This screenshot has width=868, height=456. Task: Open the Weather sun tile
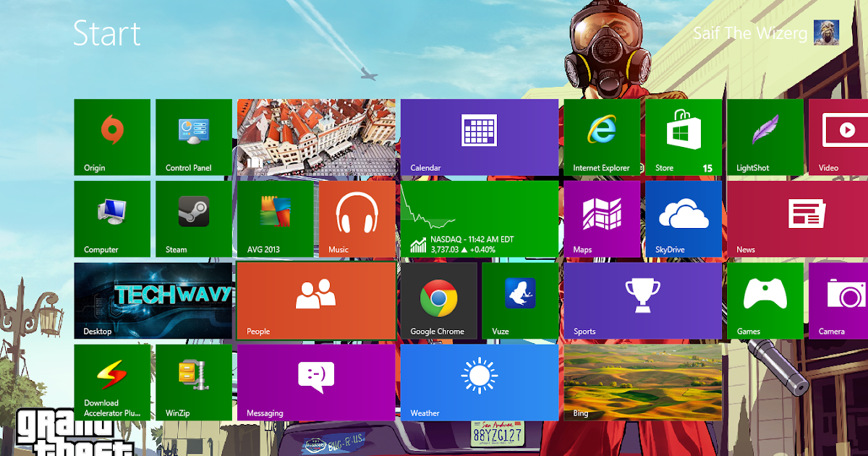click(480, 382)
